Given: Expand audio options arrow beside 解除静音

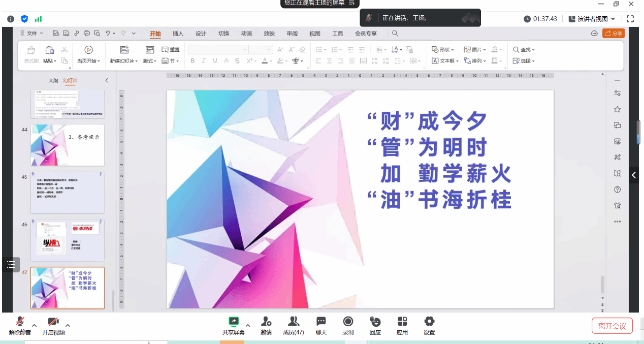Looking at the screenshot, I should click(35, 325).
